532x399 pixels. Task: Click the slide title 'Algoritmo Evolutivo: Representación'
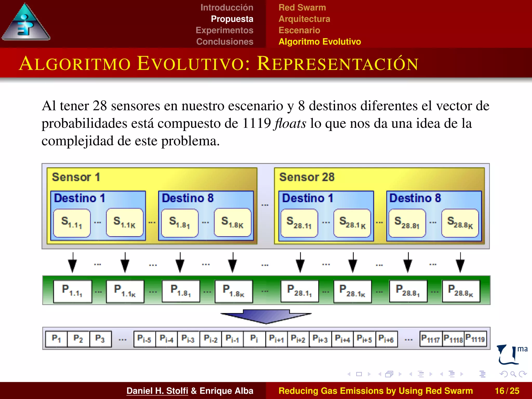click(219, 63)
